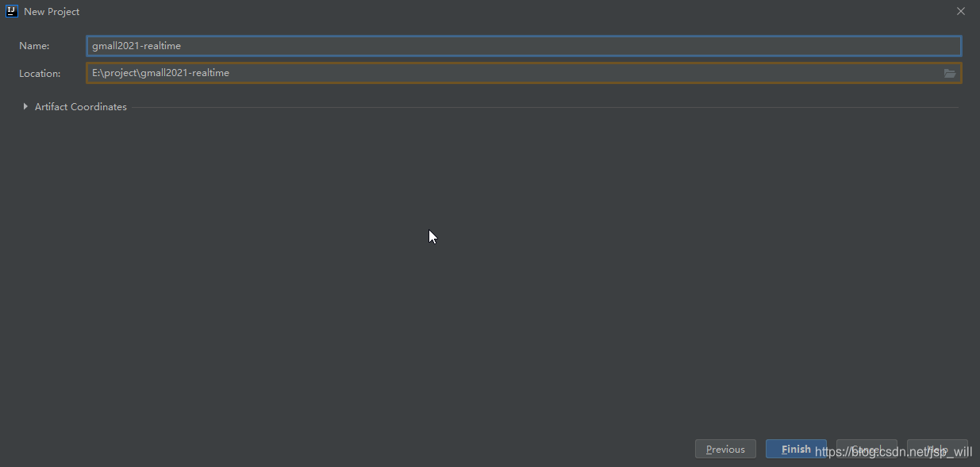The width and height of the screenshot is (980, 467).
Task: Click the IntelliJ IDEA logo in title bar
Action: [x=12, y=11]
